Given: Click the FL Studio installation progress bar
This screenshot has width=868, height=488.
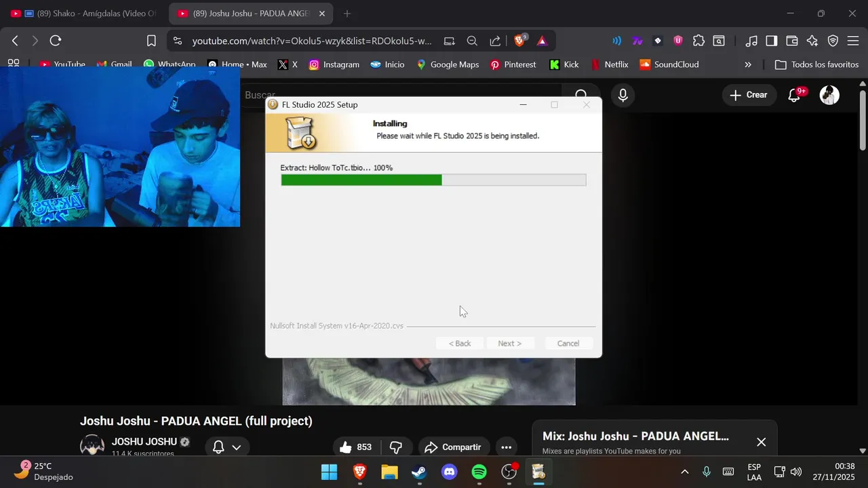Looking at the screenshot, I should pyautogui.click(x=433, y=180).
